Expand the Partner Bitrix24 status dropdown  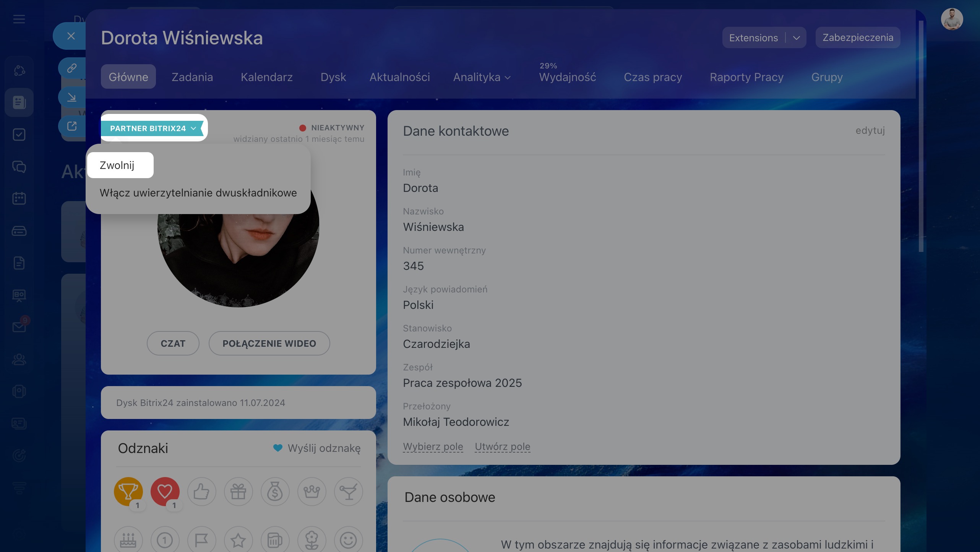click(153, 128)
